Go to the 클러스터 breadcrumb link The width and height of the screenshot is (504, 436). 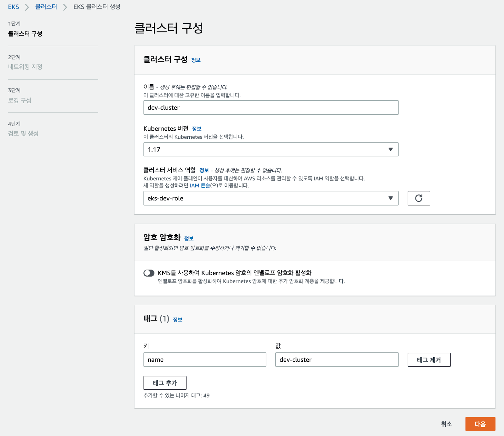coord(46,7)
